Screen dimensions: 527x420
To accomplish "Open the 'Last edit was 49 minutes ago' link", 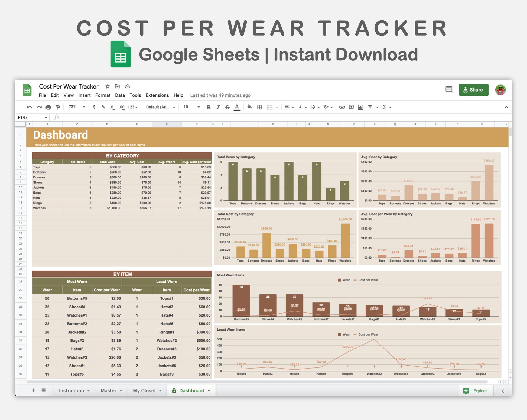I will (220, 95).
